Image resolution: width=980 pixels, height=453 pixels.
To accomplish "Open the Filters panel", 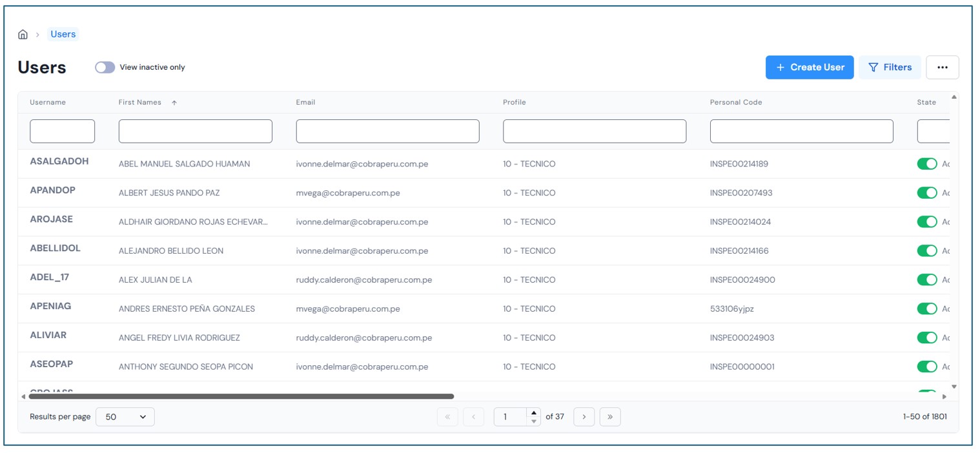I will (x=890, y=67).
